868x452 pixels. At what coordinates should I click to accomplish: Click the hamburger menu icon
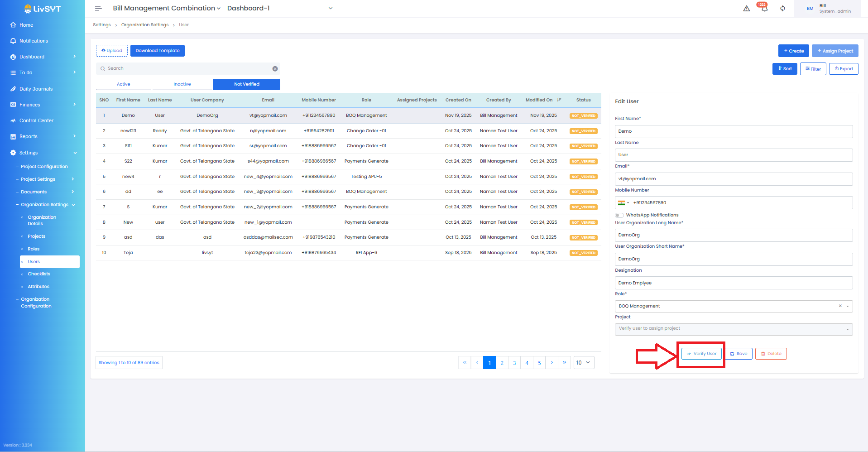click(98, 9)
